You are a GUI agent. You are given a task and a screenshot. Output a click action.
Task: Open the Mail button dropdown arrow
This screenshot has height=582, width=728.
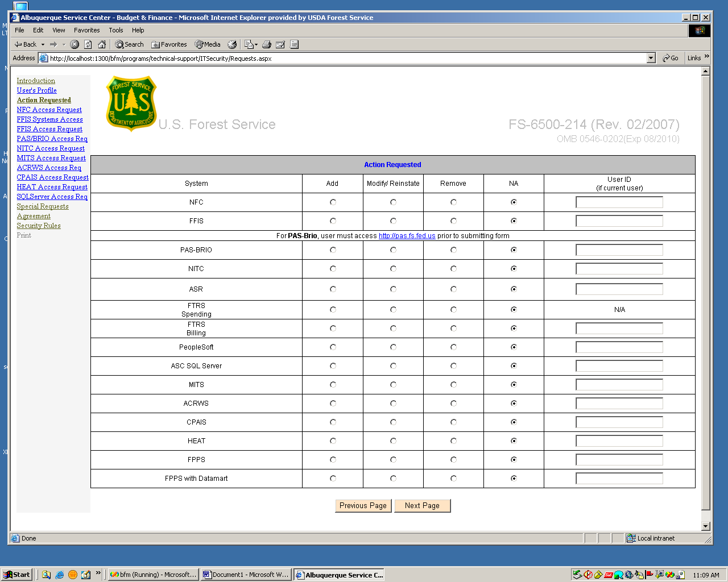[256, 44]
